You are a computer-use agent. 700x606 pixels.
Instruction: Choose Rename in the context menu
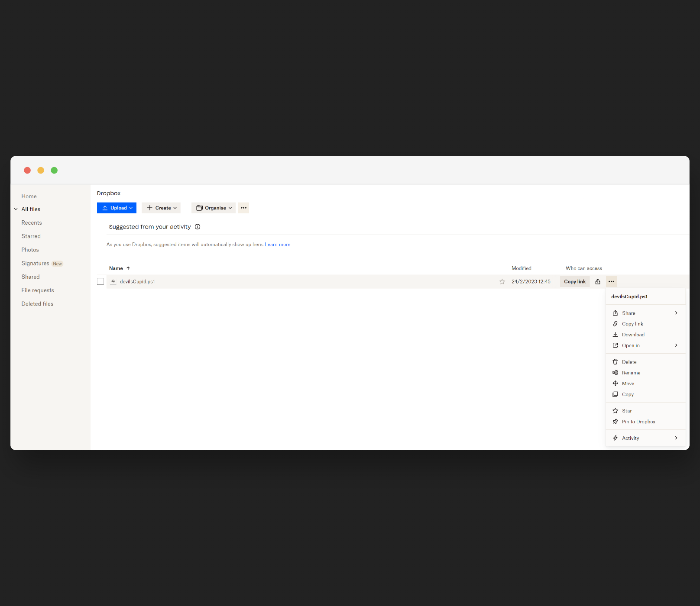[645, 373]
